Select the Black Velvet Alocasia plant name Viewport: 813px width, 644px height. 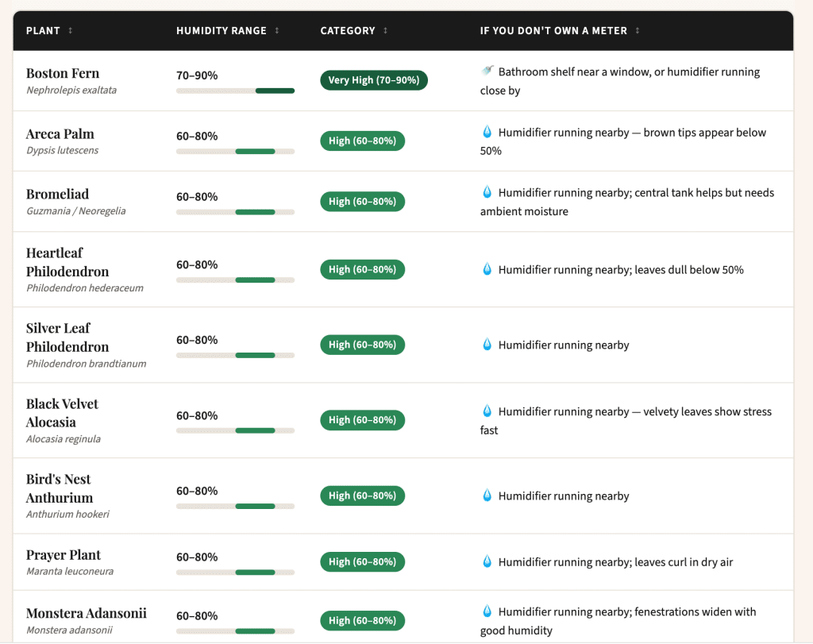(62, 413)
